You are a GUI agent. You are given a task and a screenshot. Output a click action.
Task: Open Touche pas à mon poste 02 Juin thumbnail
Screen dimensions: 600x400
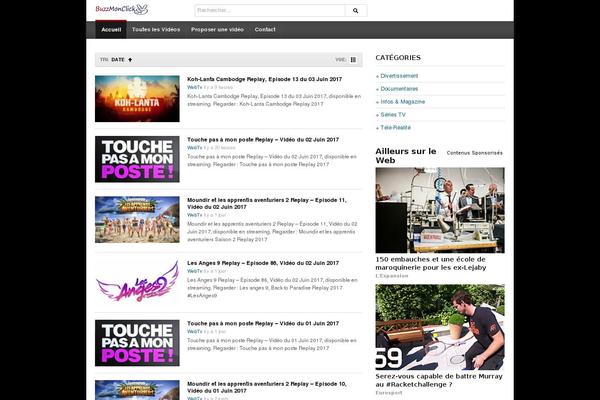coord(137,159)
